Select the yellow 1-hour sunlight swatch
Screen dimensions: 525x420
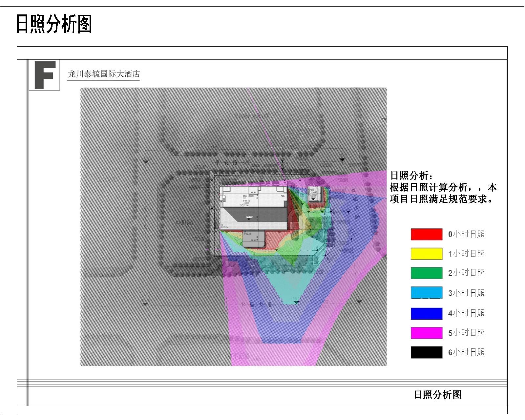tap(426, 254)
